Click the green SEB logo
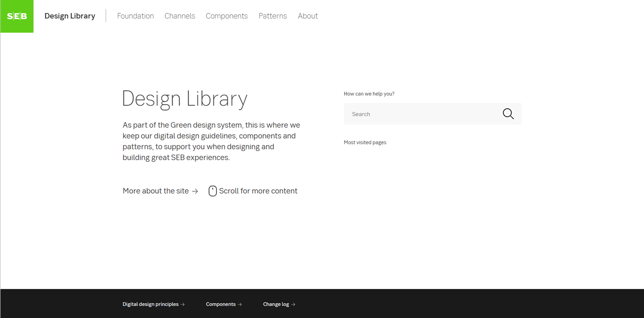 click(x=17, y=16)
